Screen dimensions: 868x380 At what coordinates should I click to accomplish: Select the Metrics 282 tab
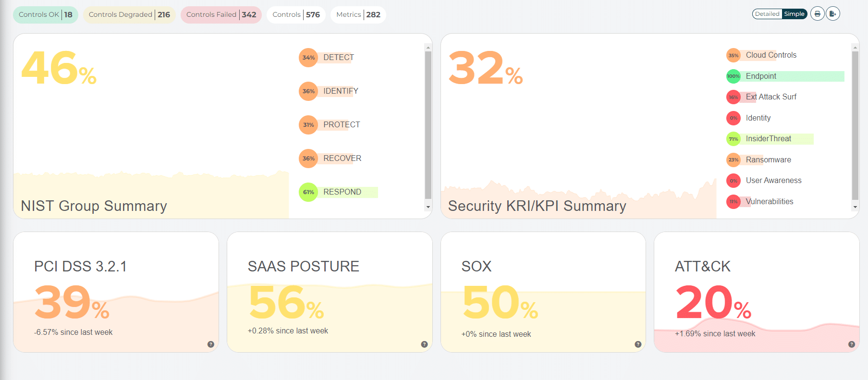(358, 15)
